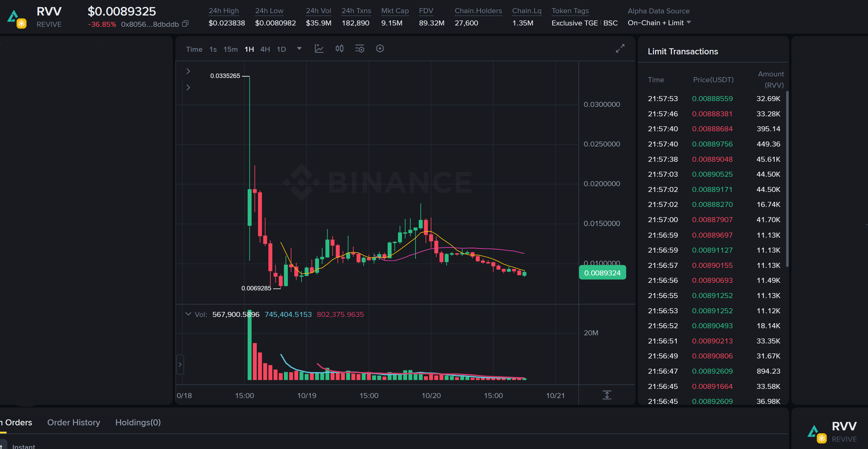This screenshot has height=449, width=868.
Task: Select the 1s interval
Action: [213, 49]
